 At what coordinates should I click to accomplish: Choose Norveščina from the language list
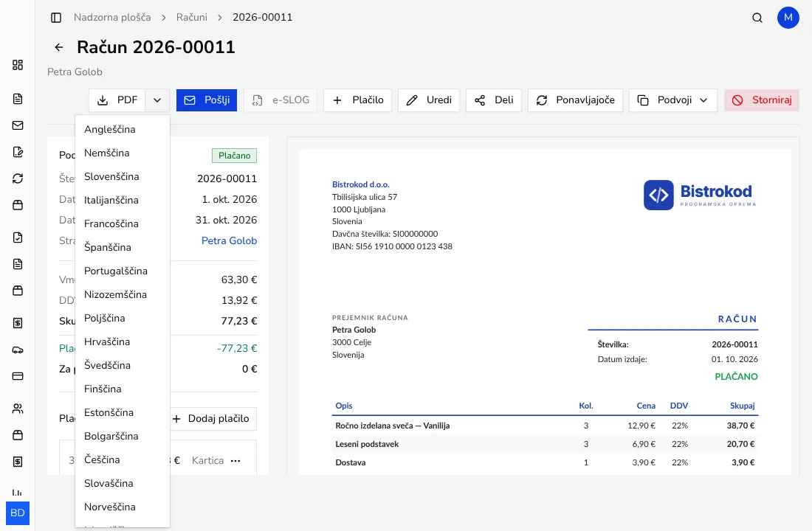click(123, 507)
